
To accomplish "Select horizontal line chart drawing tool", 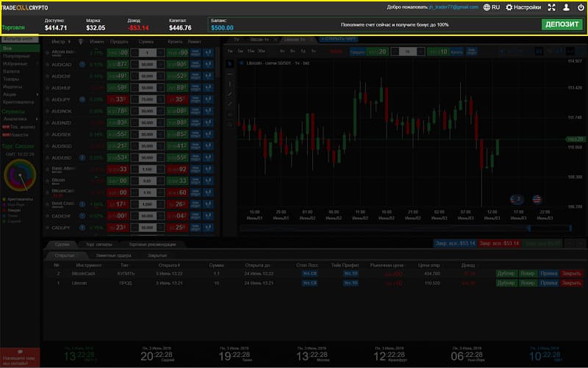I will 230,74.
